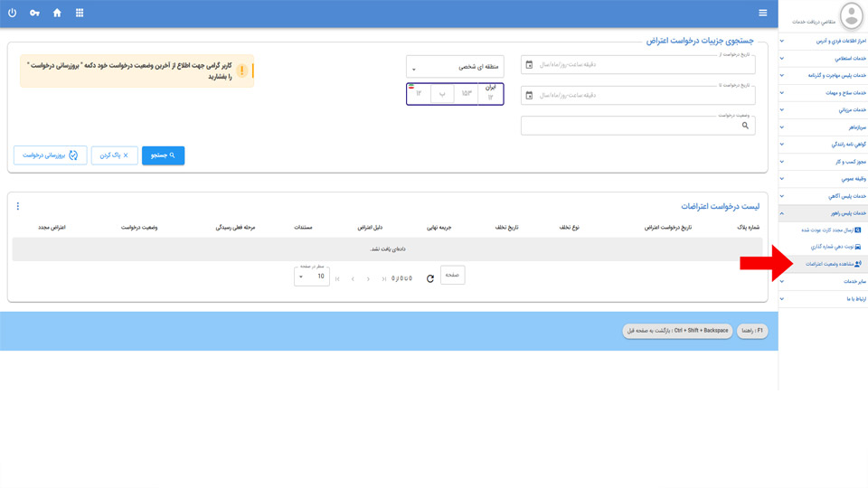
Task: Toggle the hamburger menu icon
Action: click(763, 13)
